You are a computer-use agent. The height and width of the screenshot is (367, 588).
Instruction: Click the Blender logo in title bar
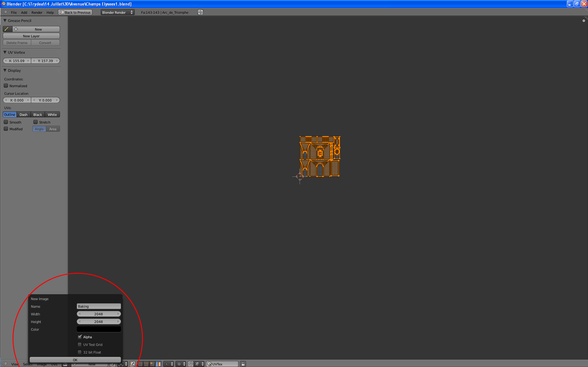pos(3,4)
